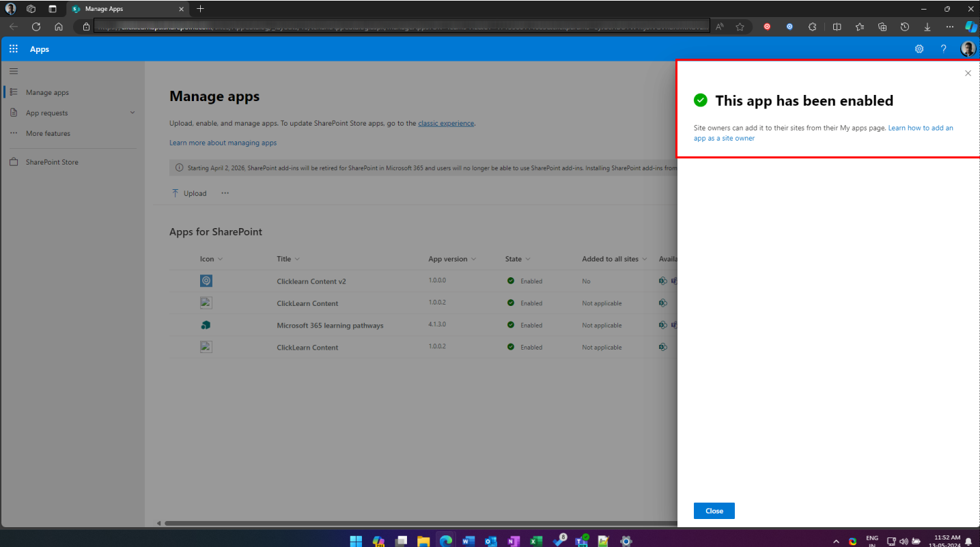Image resolution: width=980 pixels, height=547 pixels.
Task: Refresh the page in the browser
Action: [36, 27]
